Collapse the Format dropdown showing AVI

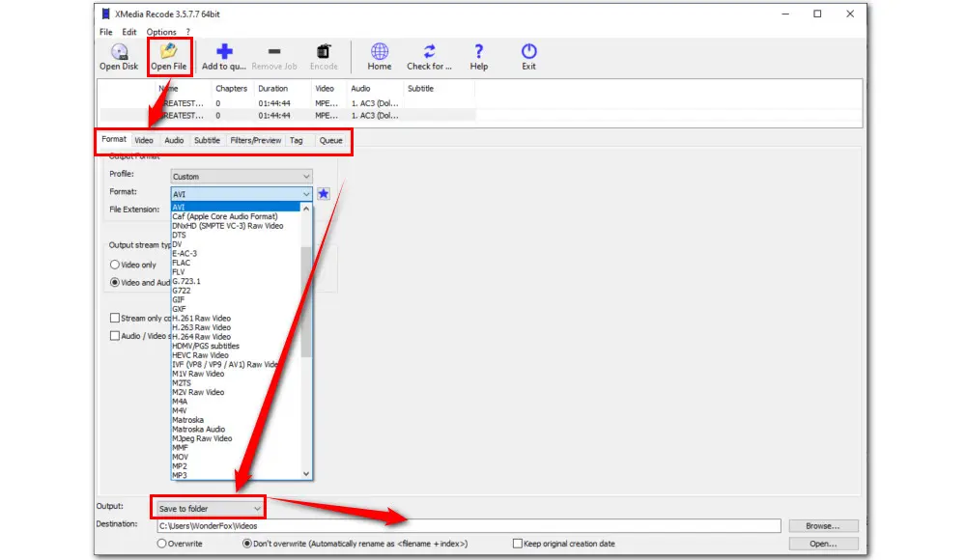click(x=306, y=194)
